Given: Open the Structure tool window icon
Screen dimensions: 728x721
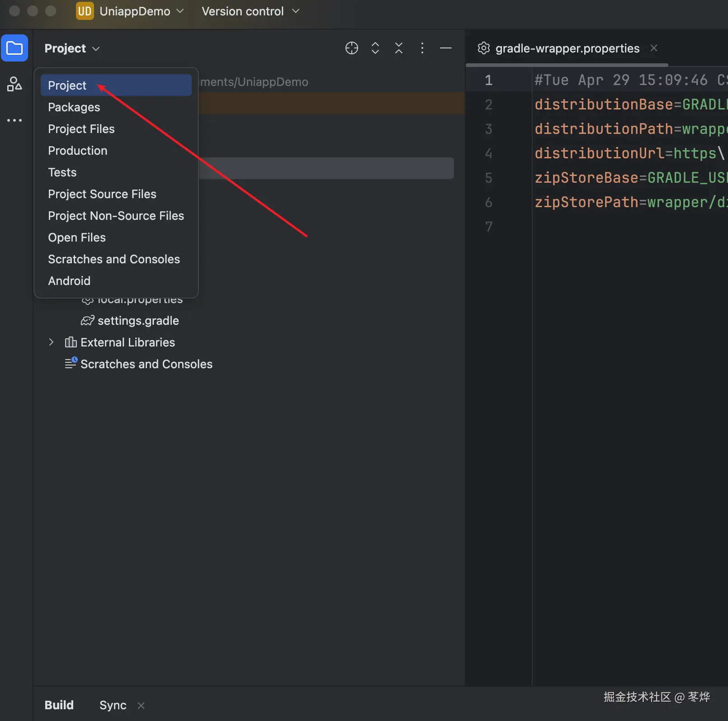Looking at the screenshot, I should [x=14, y=84].
